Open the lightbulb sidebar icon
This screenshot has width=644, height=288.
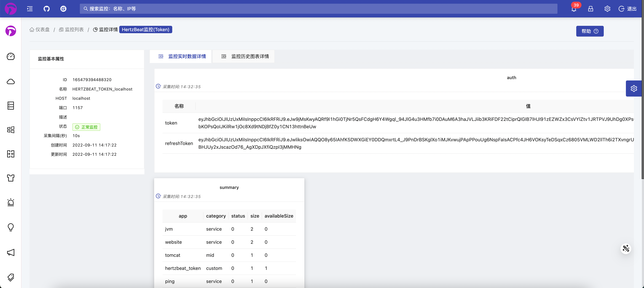click(x=11, y=227)
